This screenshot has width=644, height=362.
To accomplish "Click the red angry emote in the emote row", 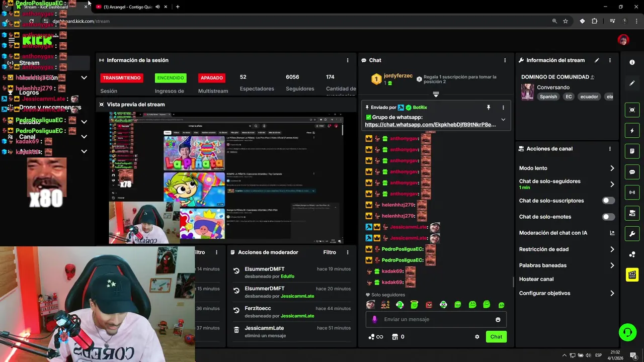I will point(429,304).
